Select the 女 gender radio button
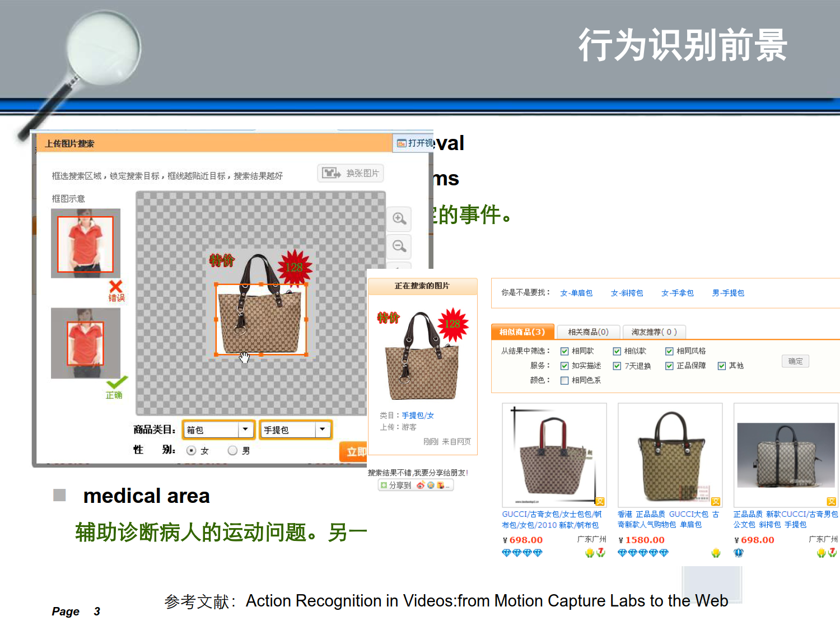Image resolution: width=840 pixels, height=630 pixels. click(192, 450)
